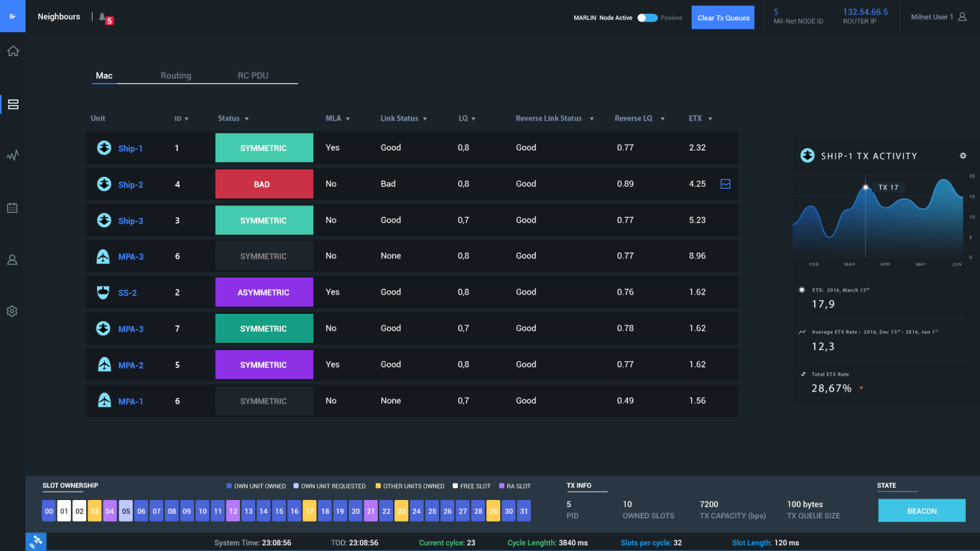This screenshot has width=980, height=551.
Task: Click the hamburger menu icon at top left
Action: click(13, 16)
